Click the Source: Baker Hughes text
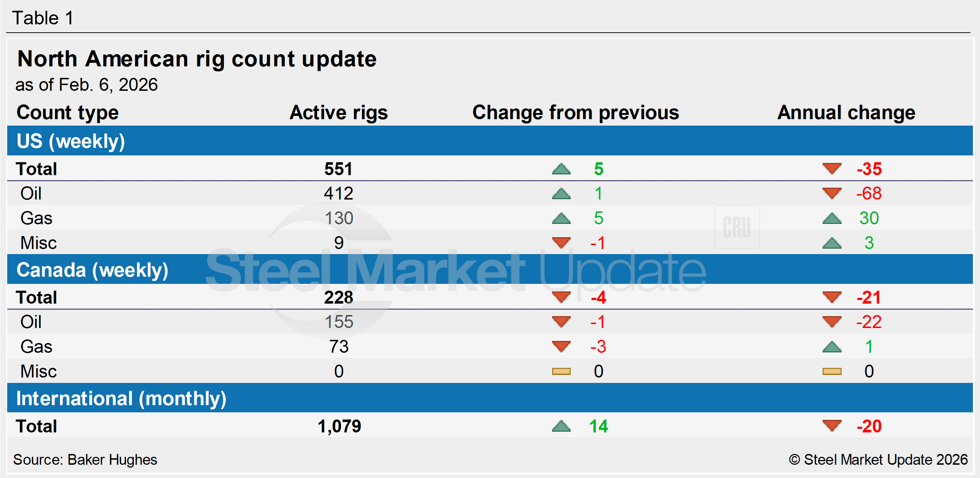This screenshot has width=980, height=478. 85,460
